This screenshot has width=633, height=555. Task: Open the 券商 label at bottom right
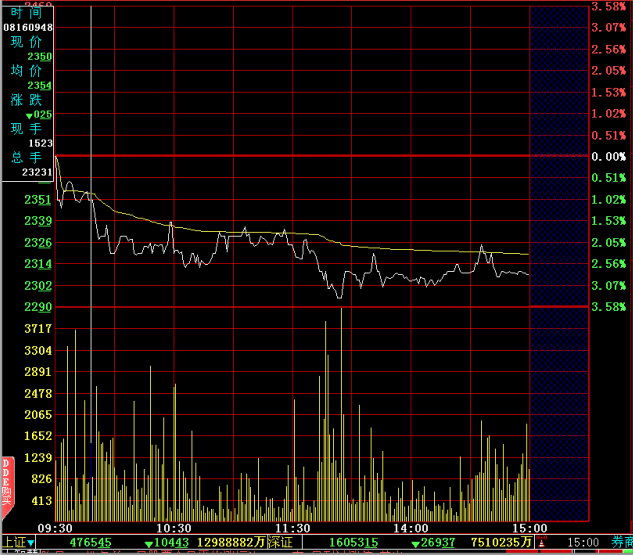point(621,543)
